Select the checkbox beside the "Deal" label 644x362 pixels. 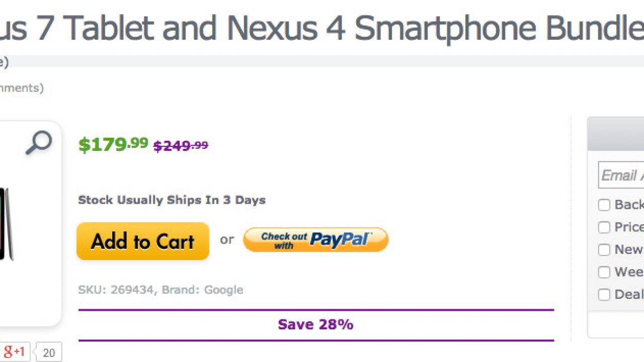[x=604, y=294]
